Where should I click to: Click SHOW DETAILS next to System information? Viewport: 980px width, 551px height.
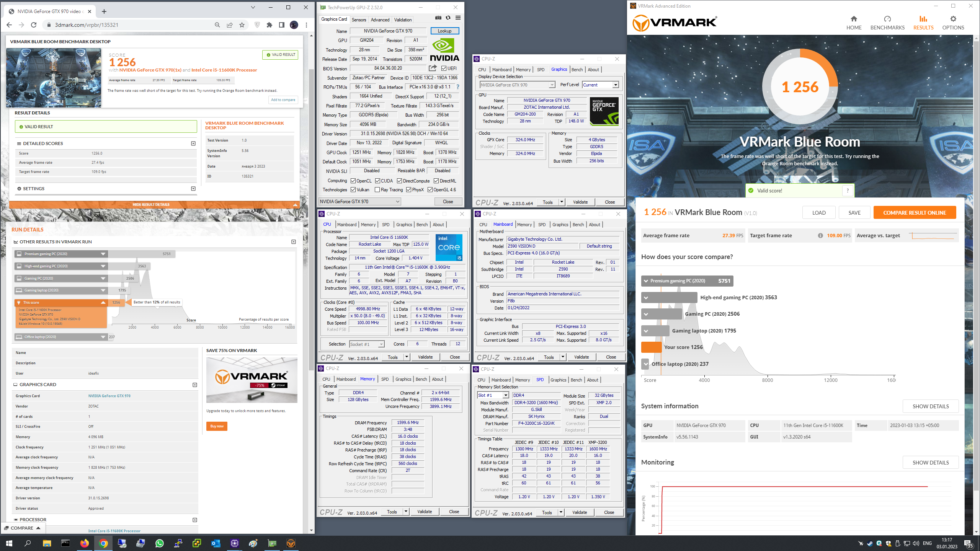click(x=931, y=406)
